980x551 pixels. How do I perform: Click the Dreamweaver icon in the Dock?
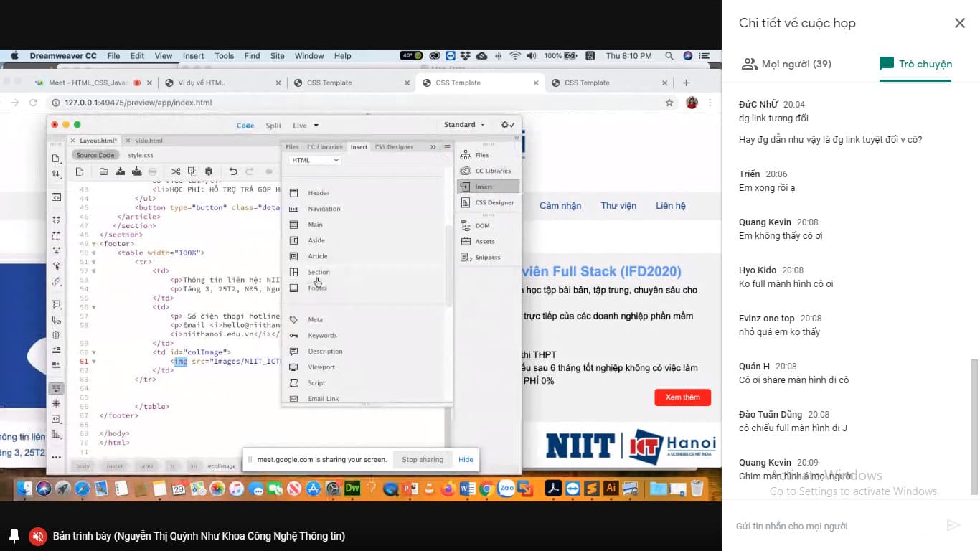[x=352, y=489]
